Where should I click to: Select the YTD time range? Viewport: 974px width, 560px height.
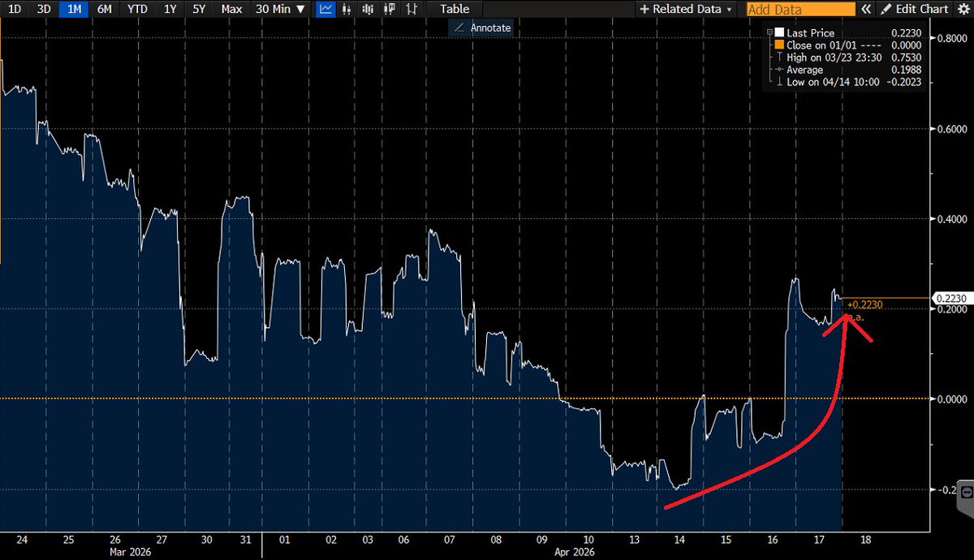pos(139,9)
